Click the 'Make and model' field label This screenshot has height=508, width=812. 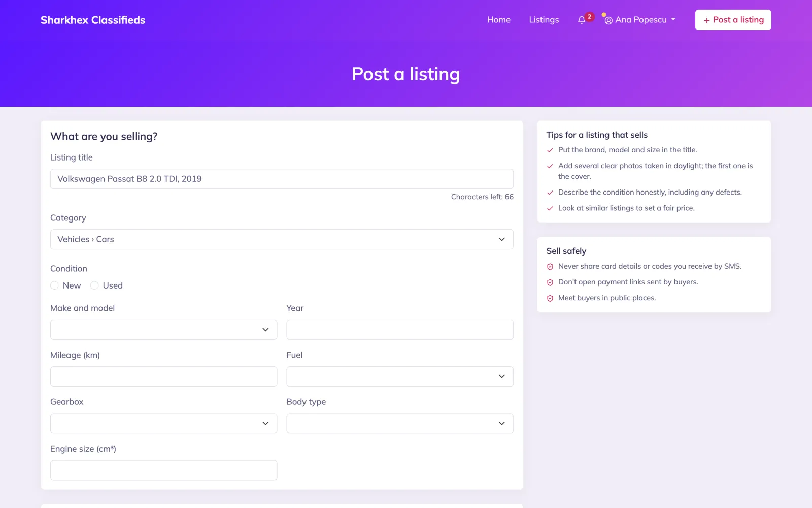click(x=83, y=308)
